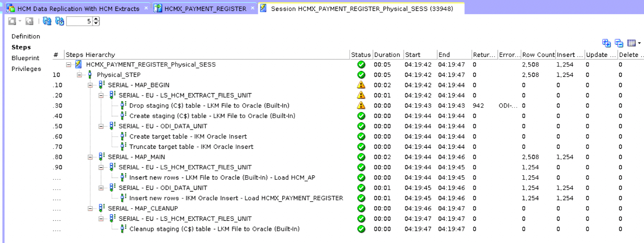Collapse step .50 ODI_DATA_UNIT node
Screen dimensions: 644x243
tap(101, 126)
